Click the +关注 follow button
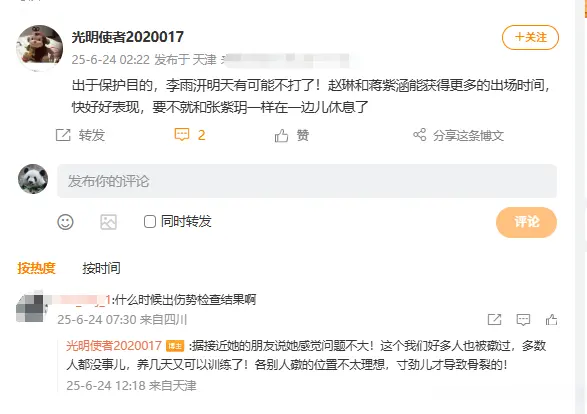Screen dimensions: 587x414 point(530,37)
